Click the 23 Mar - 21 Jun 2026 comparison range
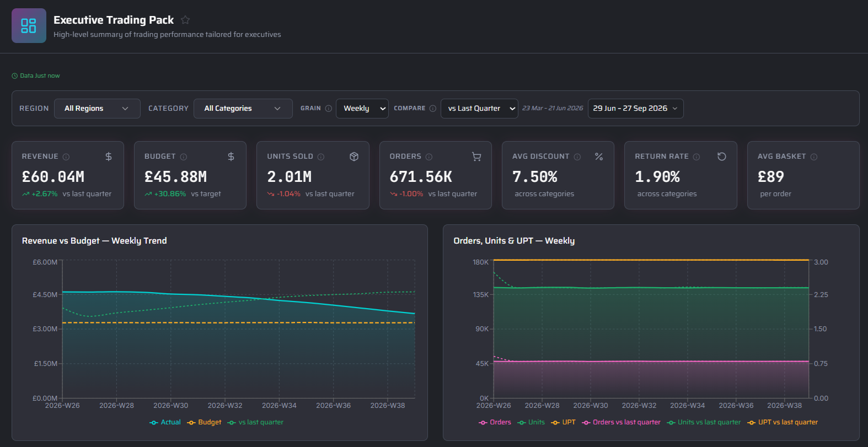868x447 pixels. (x=553, y=109)
